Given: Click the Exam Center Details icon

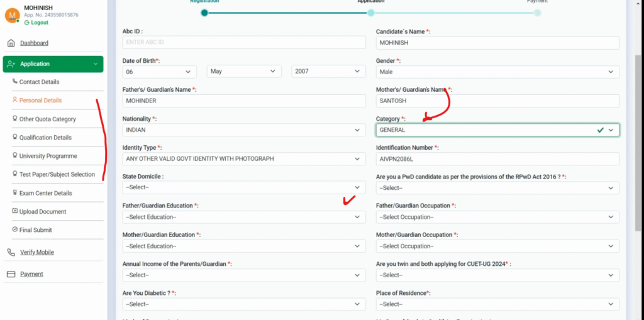Looking at the screenshot, I should pos(15,193).
